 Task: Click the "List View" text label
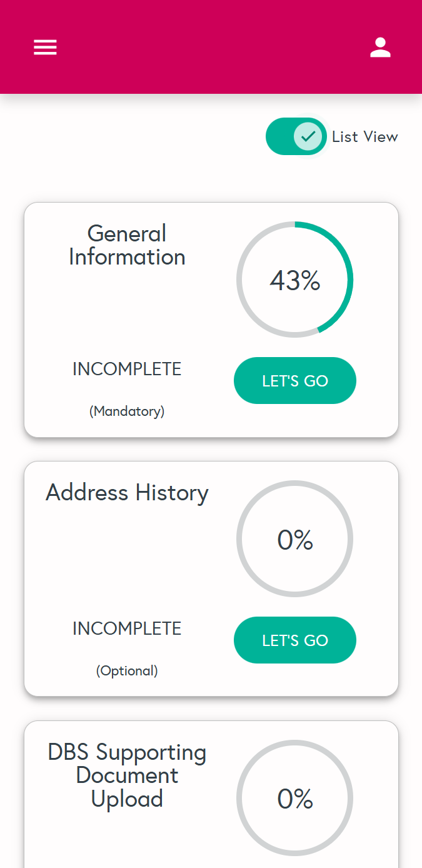[364, 137]
